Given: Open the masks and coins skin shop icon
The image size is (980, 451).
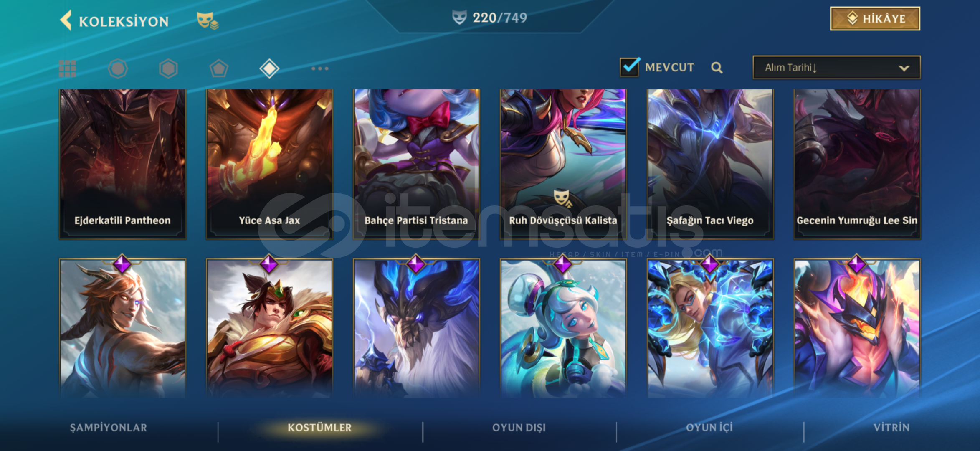Looking at the screenshot, I should pos(208,20).
